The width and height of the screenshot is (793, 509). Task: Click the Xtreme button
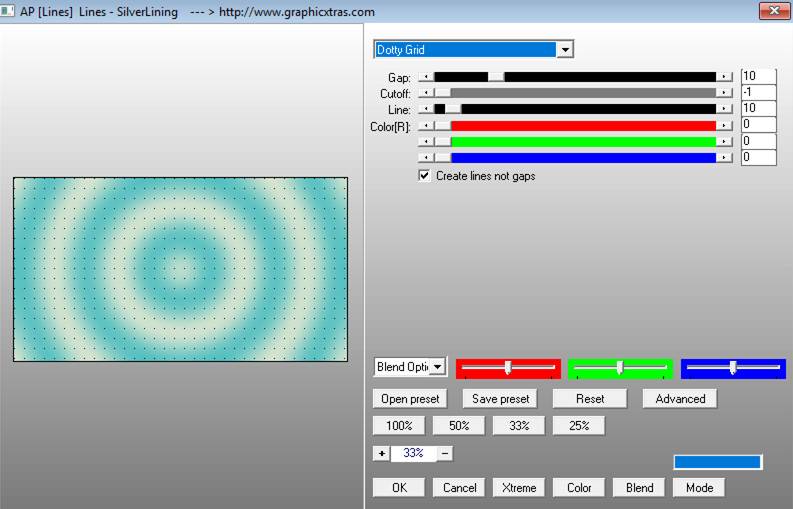pos(519,488)
